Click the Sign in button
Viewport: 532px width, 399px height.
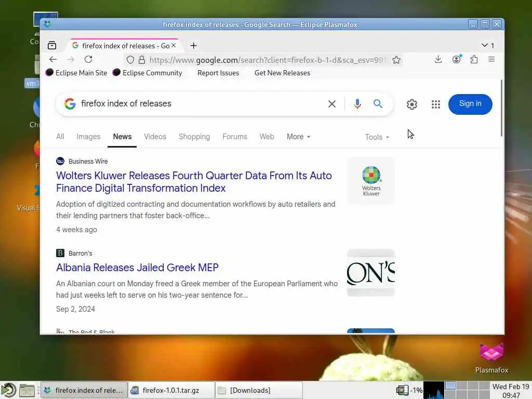470,104
